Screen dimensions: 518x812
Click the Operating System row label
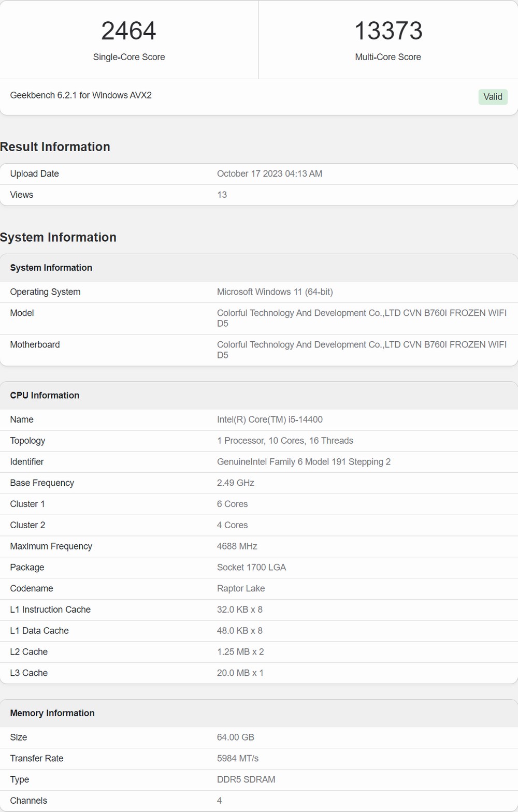coord(45,292)
